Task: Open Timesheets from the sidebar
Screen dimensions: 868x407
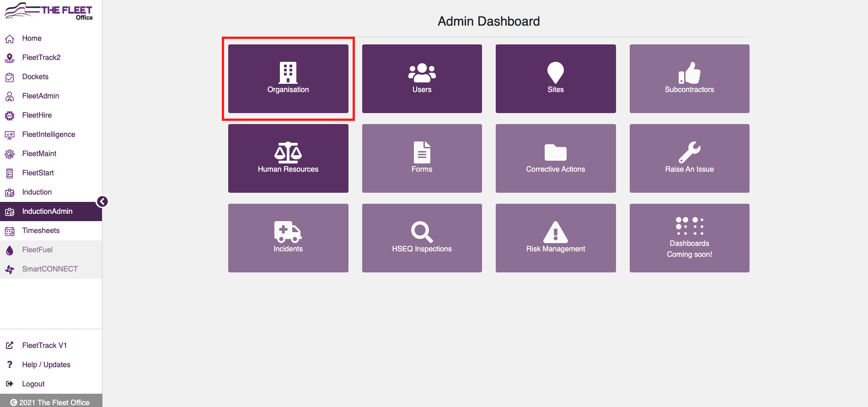Action: pyautogui.click(x=51, y=231)
